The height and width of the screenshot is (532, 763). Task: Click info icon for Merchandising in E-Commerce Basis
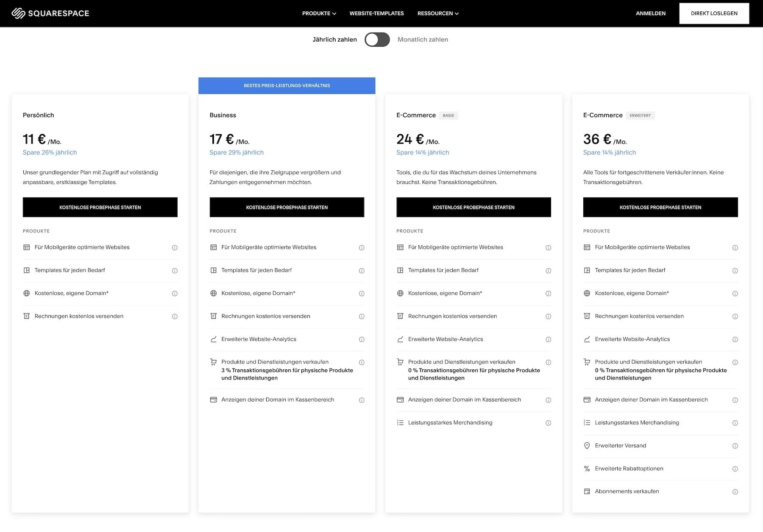[x=548, y=423]
